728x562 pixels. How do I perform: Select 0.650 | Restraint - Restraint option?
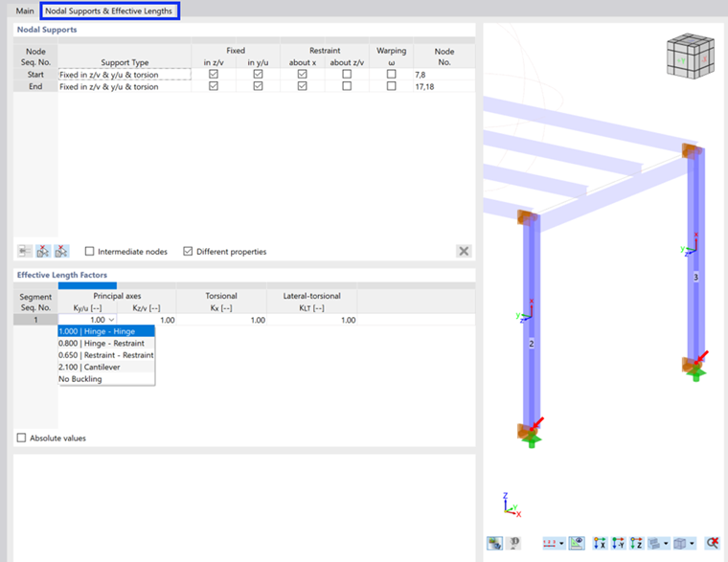click(106, 355)
